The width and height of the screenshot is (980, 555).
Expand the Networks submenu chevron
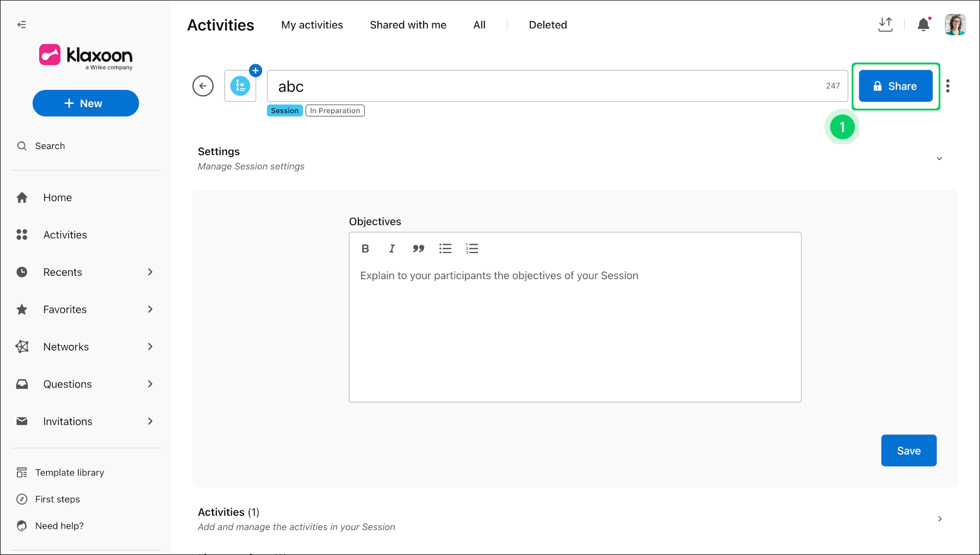(150, 347)
